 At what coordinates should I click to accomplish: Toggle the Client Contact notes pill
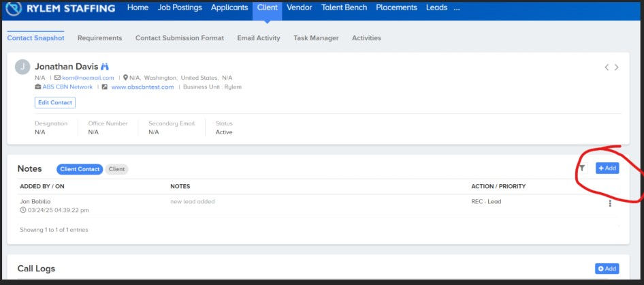click(x=80, y=169)
